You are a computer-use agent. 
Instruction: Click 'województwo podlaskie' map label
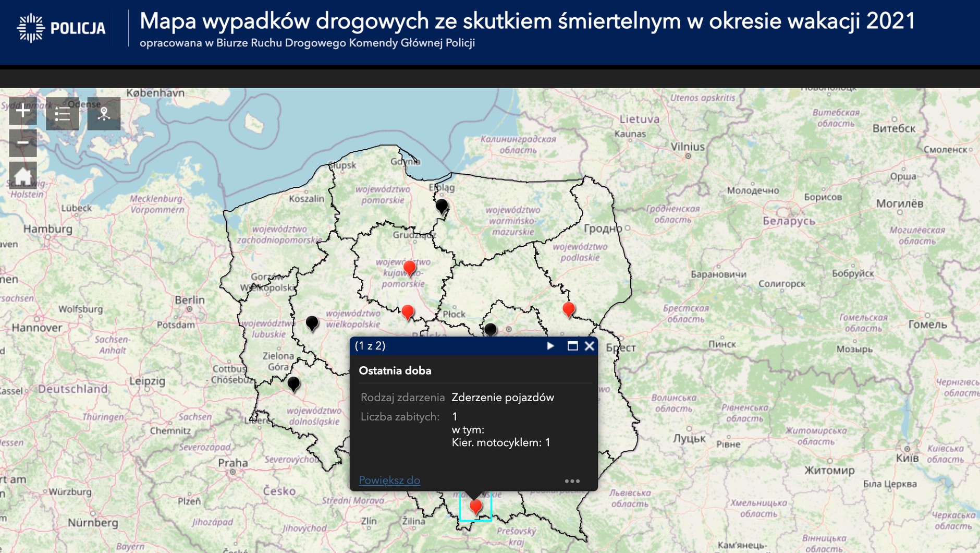(580, 252)
